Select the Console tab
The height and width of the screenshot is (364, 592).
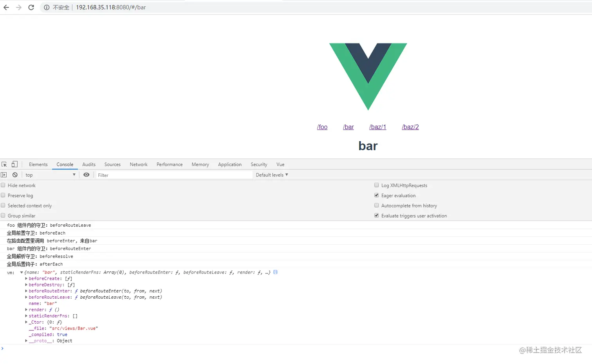(x=65, y=164)
